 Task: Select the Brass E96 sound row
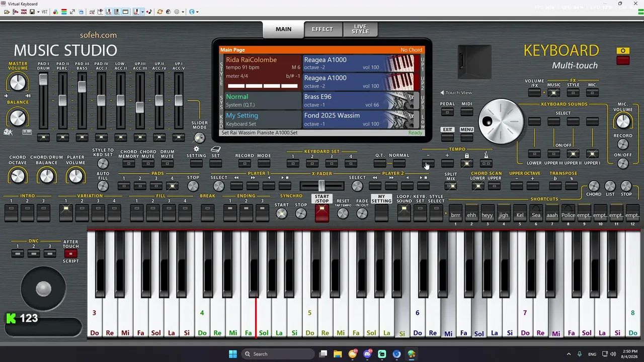360,101
